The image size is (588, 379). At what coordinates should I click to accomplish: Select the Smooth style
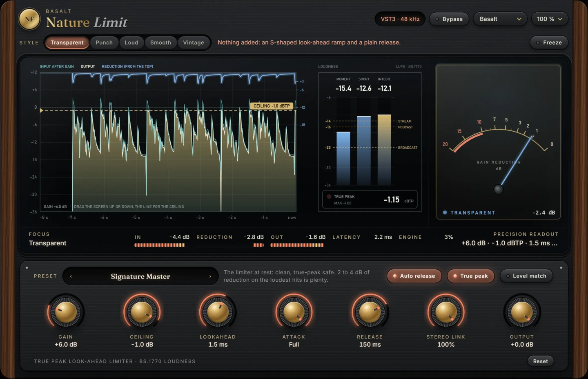point(160,43)
